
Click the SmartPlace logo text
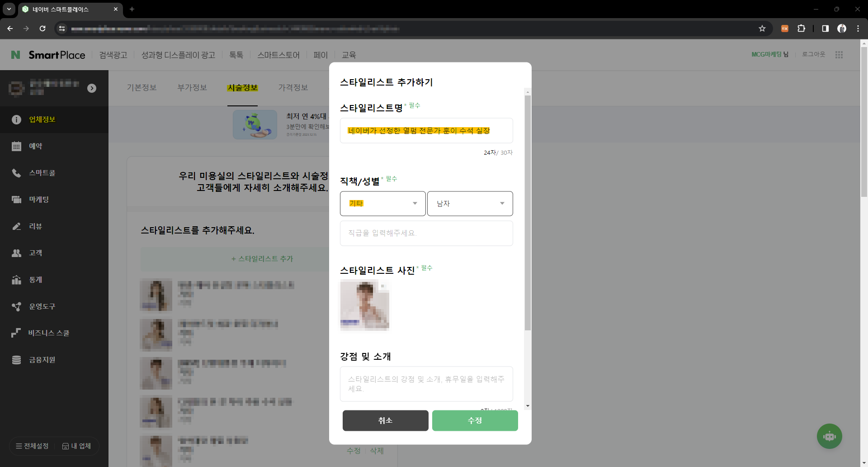coord(57,55)
